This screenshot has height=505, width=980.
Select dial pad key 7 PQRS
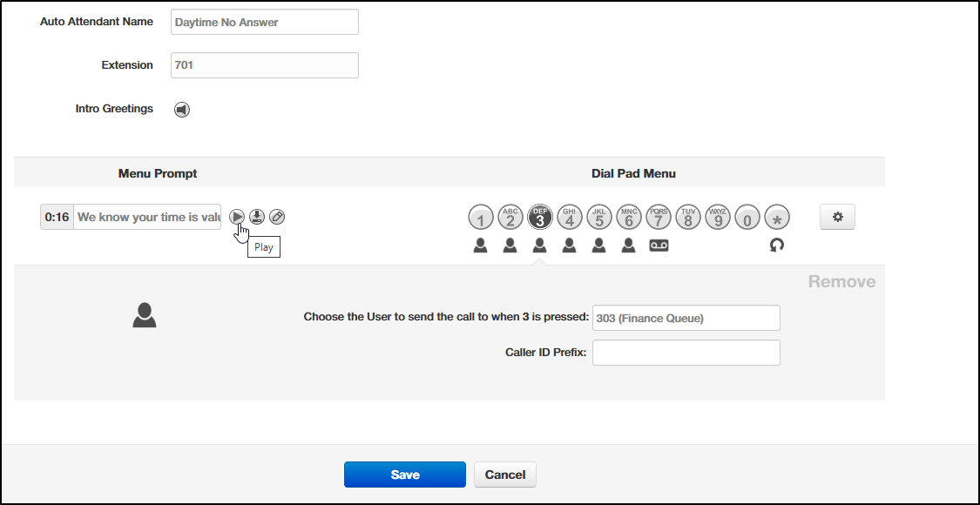[x=659, y=217]
